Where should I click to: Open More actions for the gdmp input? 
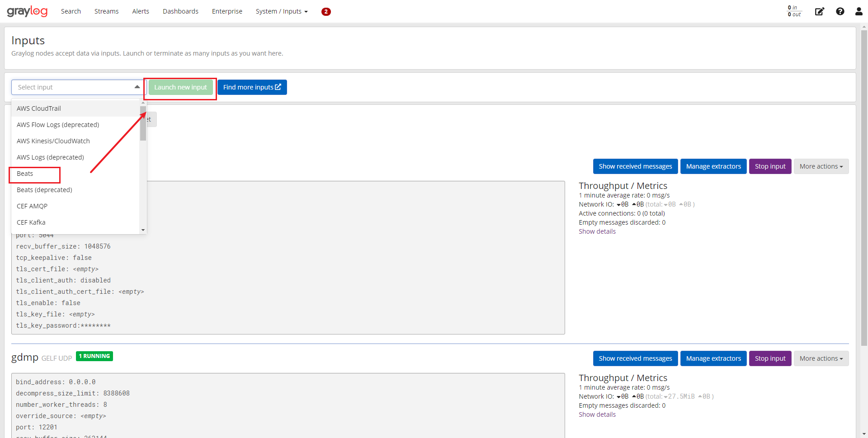[821, 358]
